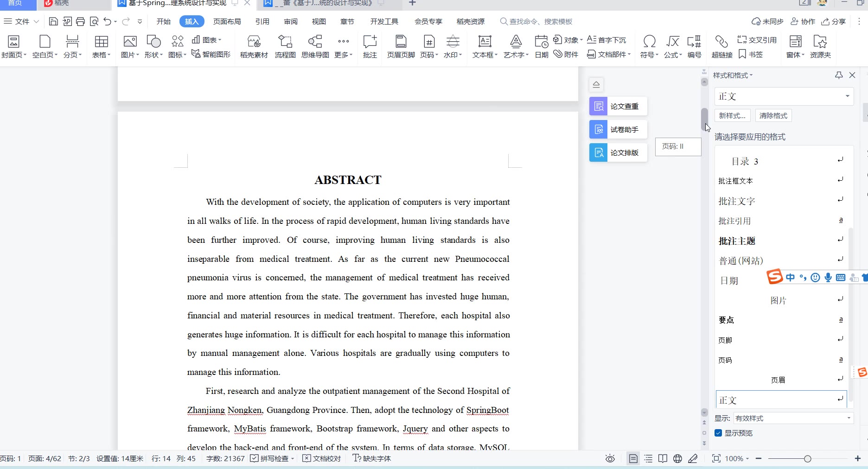Open header and footer (页眉页脚)
Image resolution: width=868 pixels, height=469 pixels.
401,46
